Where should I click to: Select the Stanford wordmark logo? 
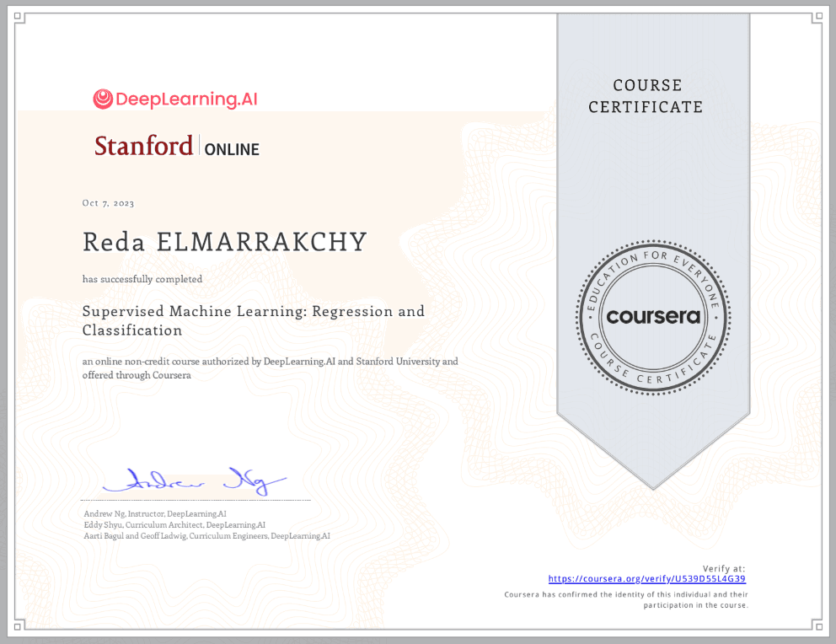(x=144, y=146)
